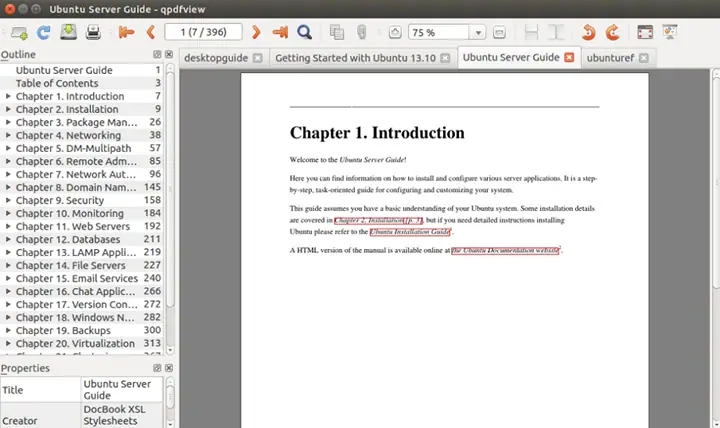Open Chapter 20. Virtualization in outline
720x428 pixels.
75,344
